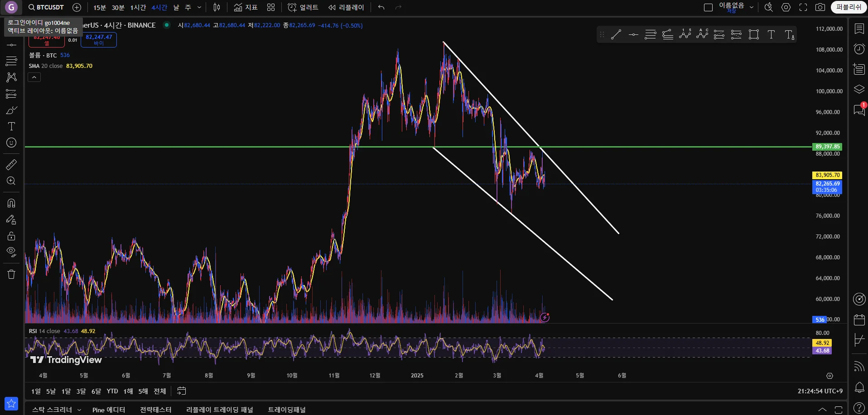Switch to the 전략테스터 tab
The width and height of the screenshot is (868, 415).
pos(155,410)
